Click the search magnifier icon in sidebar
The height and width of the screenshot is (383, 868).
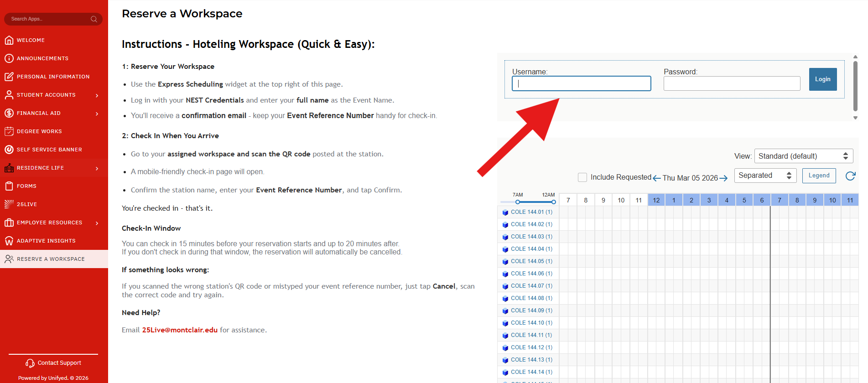click(x=94, y=19)
